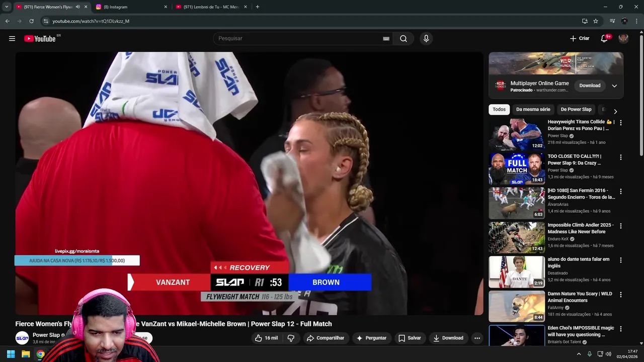Open options for Damn Nature You Scary video
The width and height of the screenshot is (644, 362).
pyautogui.click(x=620, y=295)
